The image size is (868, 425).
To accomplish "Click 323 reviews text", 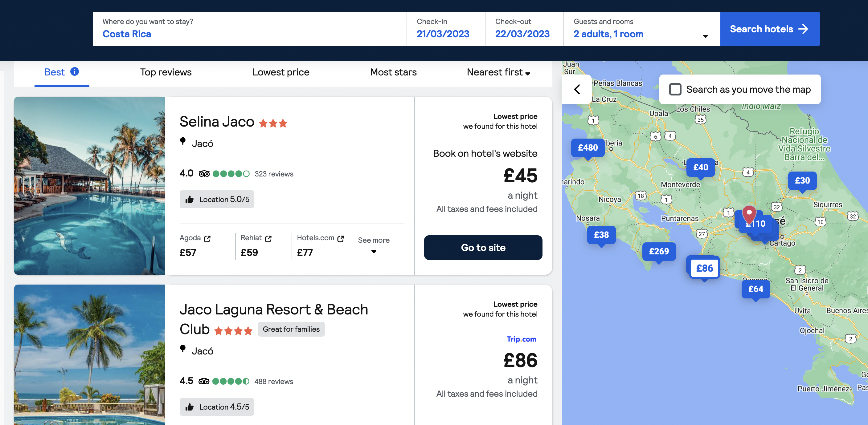I will pyautogui.click(x=274, y=174).
